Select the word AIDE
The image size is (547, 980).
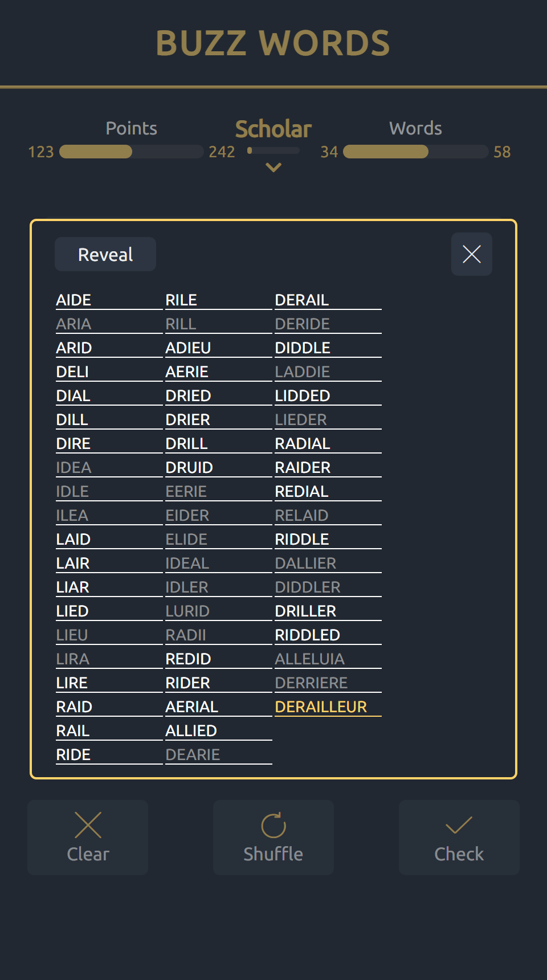click(x=74, y=300)
